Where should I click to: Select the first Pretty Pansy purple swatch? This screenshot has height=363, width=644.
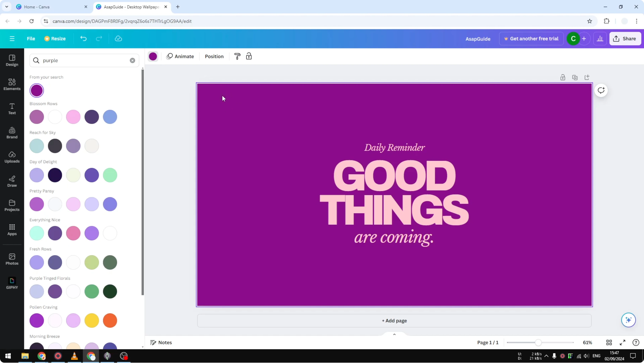tap(37, 204)
